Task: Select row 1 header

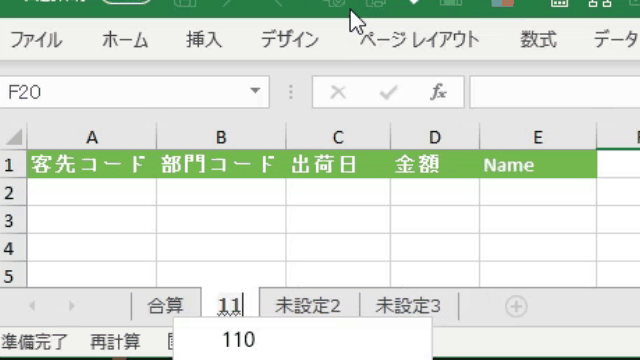Action: (x=13, y=164)
